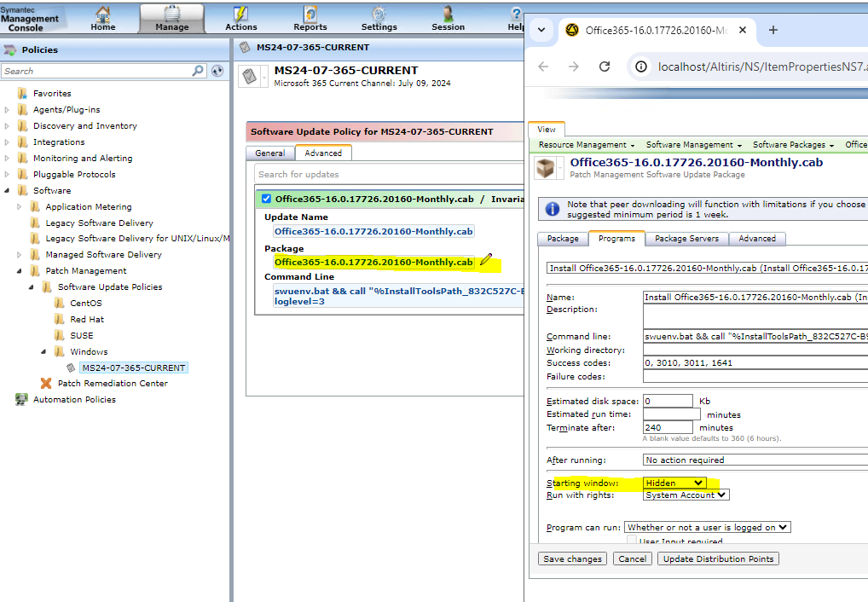This screenshot has width=868, height=602.
Task: Expand the Application Metering folder
Action: [19, 206]
